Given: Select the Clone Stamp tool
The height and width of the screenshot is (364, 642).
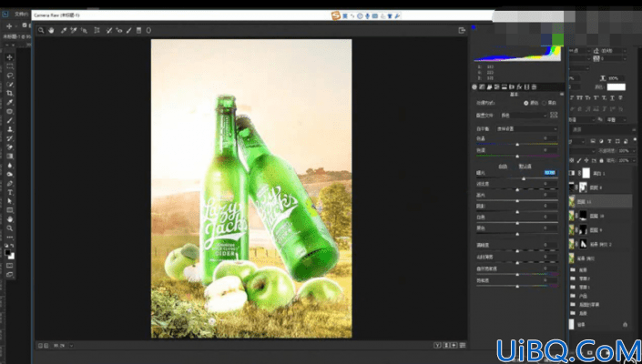Looking at the screenshot, I should [x=10, y=129].
